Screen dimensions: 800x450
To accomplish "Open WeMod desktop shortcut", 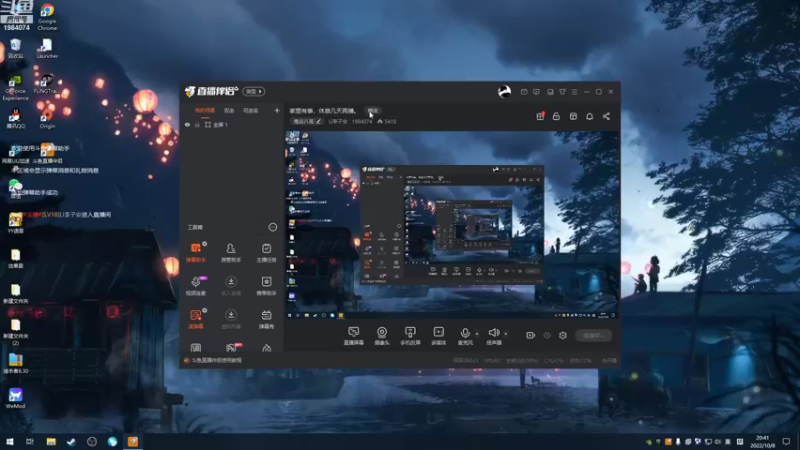I will [x=15, y=398].
